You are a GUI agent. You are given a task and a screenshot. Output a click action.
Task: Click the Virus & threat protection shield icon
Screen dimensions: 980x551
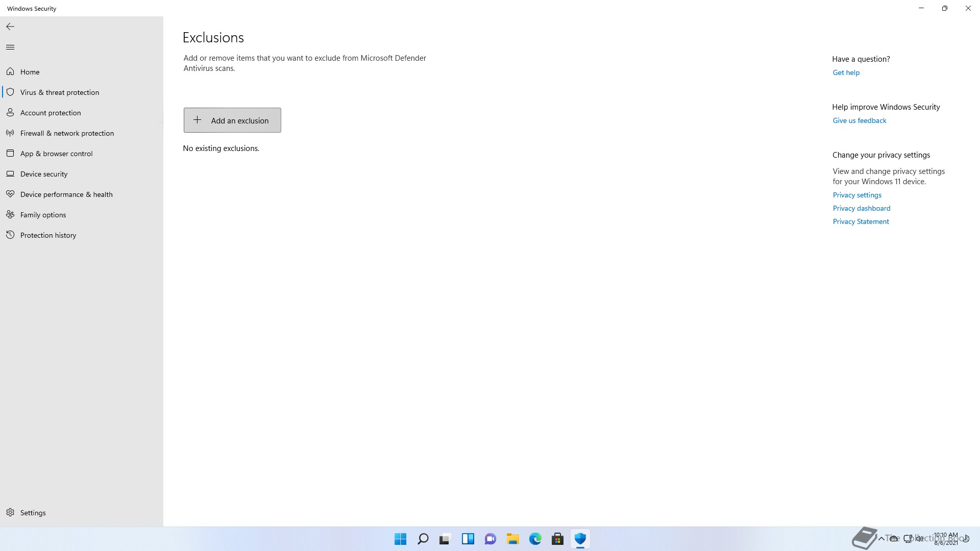click(x=10, y=92)
